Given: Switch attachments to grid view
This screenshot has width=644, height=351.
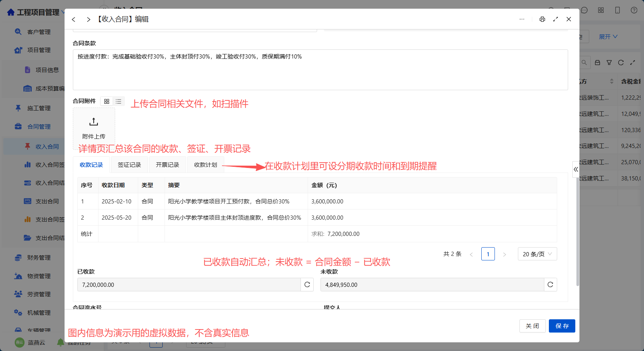Looking at the screenshot, I should click(x=107, y=101).
